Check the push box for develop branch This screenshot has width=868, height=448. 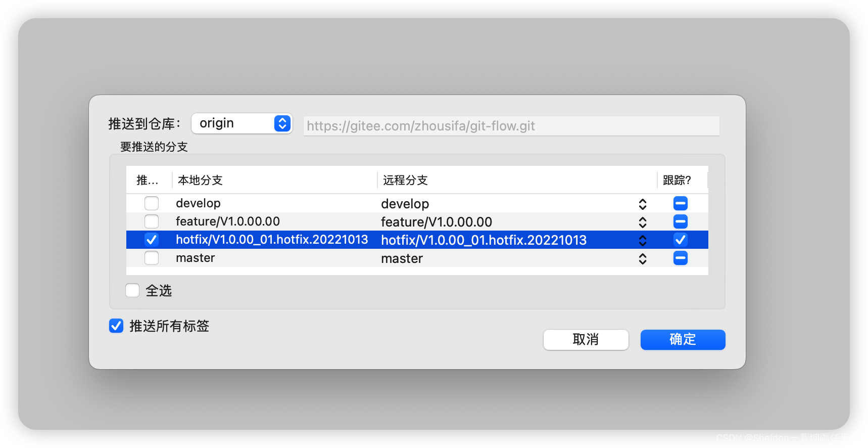point(152,203)
